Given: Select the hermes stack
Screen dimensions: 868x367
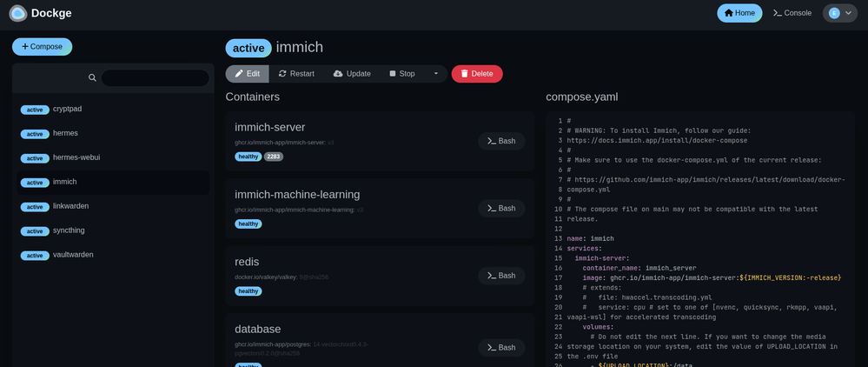Looking at the screenshot, I should pos(113,134).
